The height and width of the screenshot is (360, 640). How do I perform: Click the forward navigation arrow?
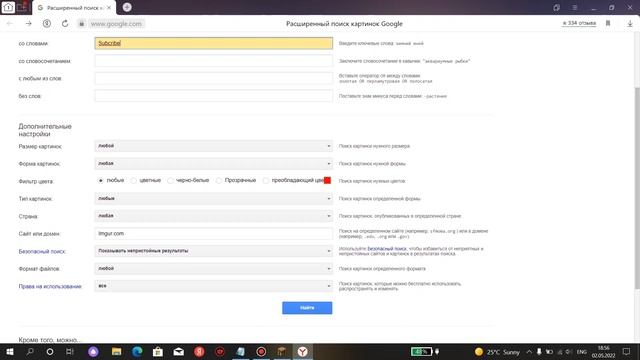point(28,24)
